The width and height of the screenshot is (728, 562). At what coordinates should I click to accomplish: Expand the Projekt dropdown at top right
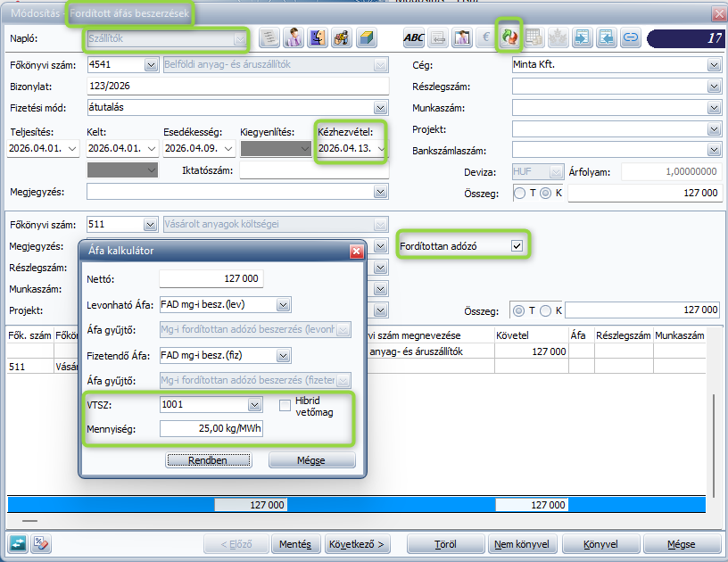[x=714, y=129]
